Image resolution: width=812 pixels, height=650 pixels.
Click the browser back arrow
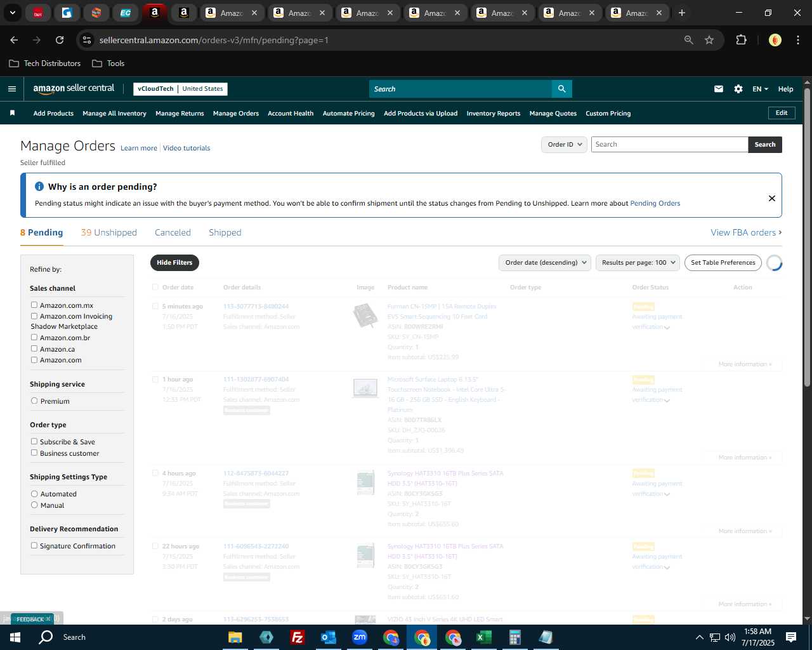[x=14, y=40]
